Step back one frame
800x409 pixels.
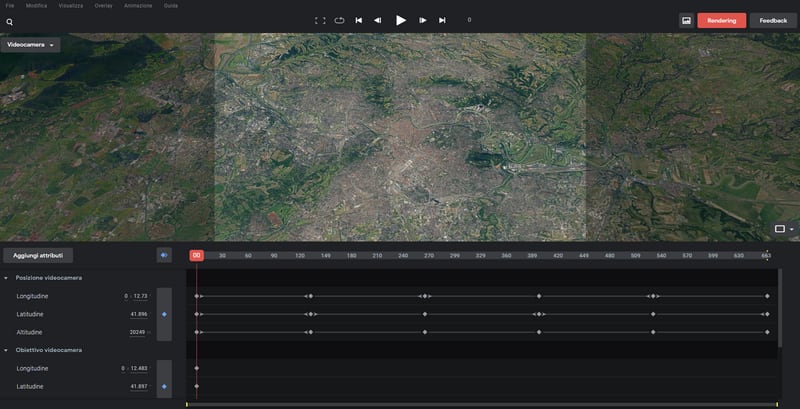378,20
